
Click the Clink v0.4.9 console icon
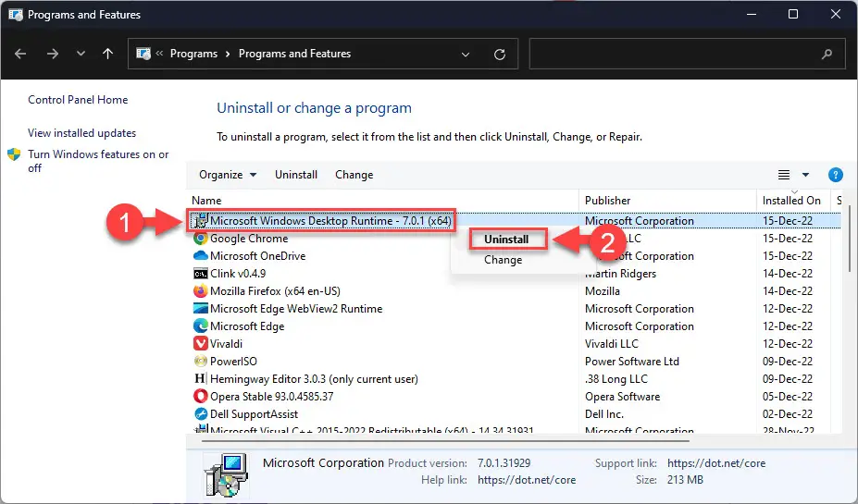(x=200, y=274)
